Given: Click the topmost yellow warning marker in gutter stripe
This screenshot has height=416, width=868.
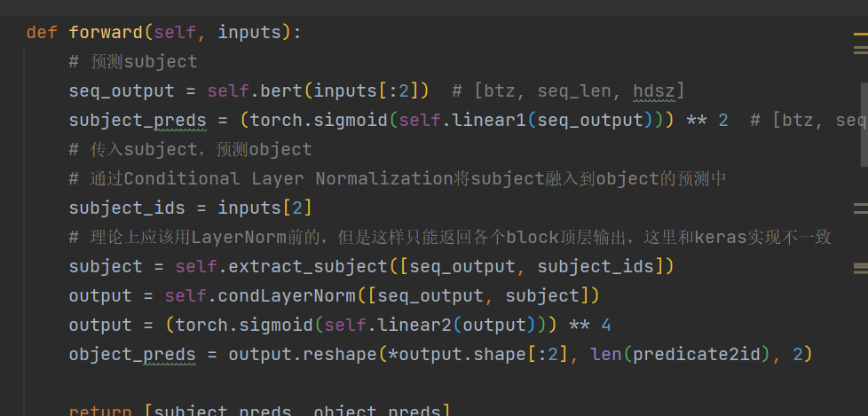Looking at the screenshot, I should click(861, 35).
